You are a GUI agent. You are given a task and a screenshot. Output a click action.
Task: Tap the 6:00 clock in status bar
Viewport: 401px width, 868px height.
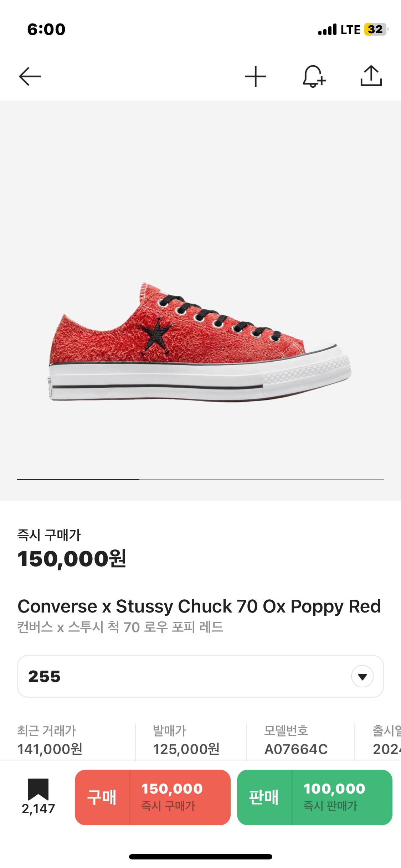pos(46,29)
